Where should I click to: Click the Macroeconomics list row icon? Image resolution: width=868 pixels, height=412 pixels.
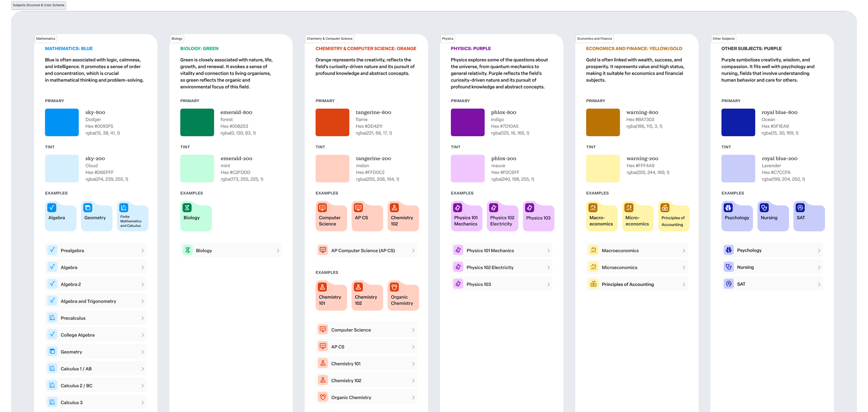(x=593, y=250)
